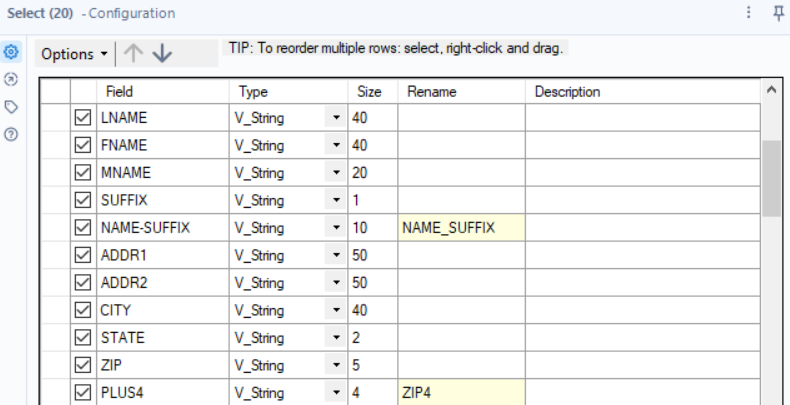Move selected row up with arrow
The image size is (790, 405).
(134, 54)
